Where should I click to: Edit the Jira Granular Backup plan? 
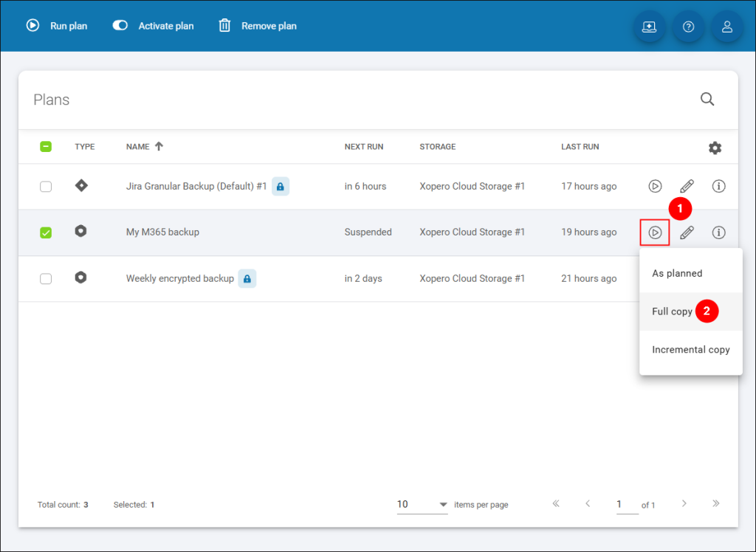click(687, 186)
